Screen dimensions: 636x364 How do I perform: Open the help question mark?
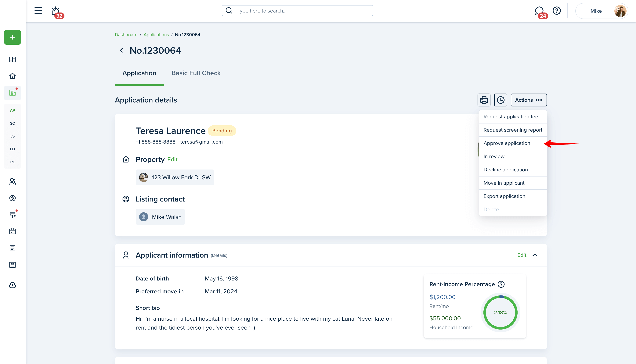tap(557, 11)
